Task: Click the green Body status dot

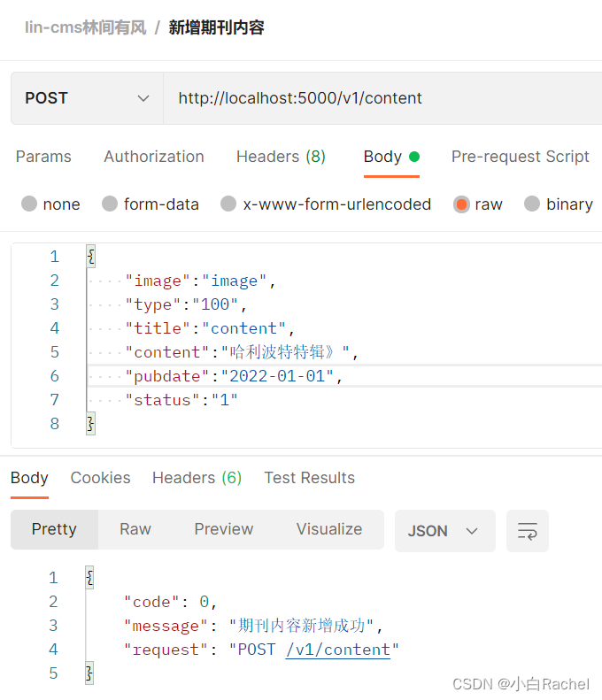Action: 414,157
